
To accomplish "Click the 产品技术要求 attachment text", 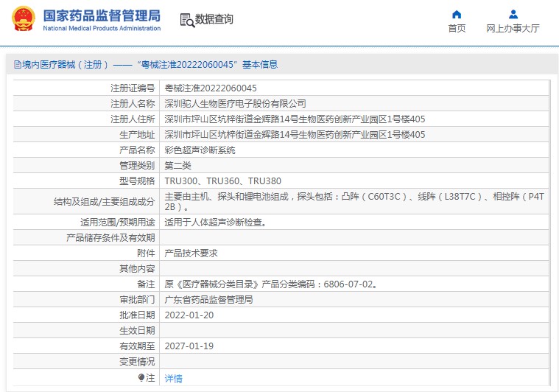I will click(191, 253).
